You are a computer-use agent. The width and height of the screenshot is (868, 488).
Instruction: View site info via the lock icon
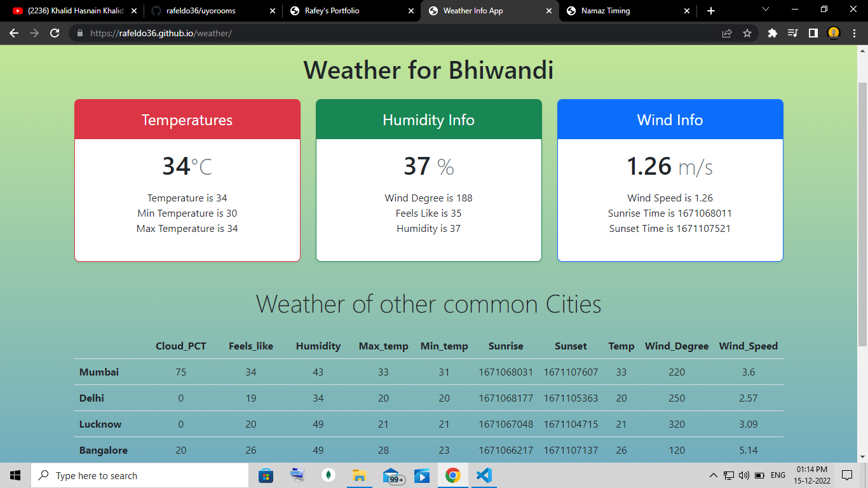(x=79, y=33)
